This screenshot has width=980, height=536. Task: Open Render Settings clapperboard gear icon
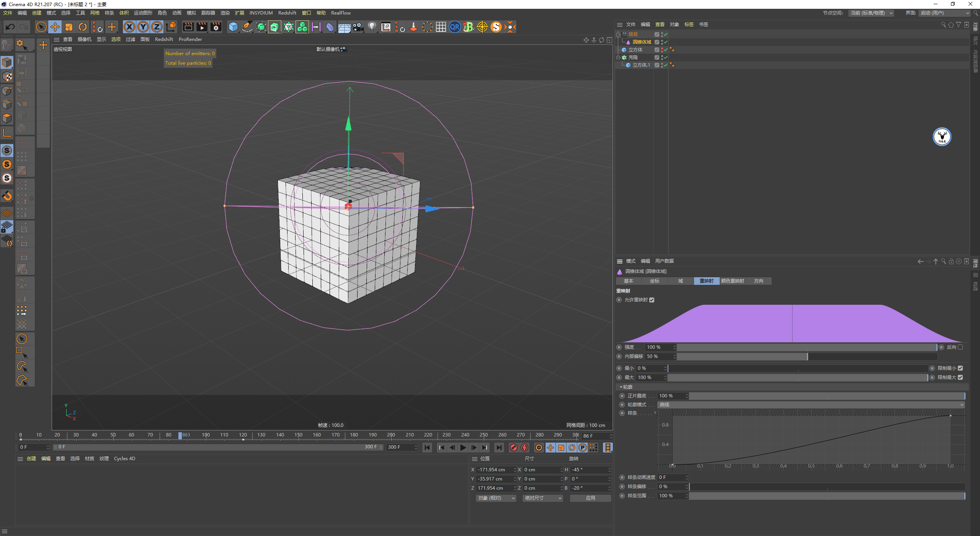(x=216, y=27)
